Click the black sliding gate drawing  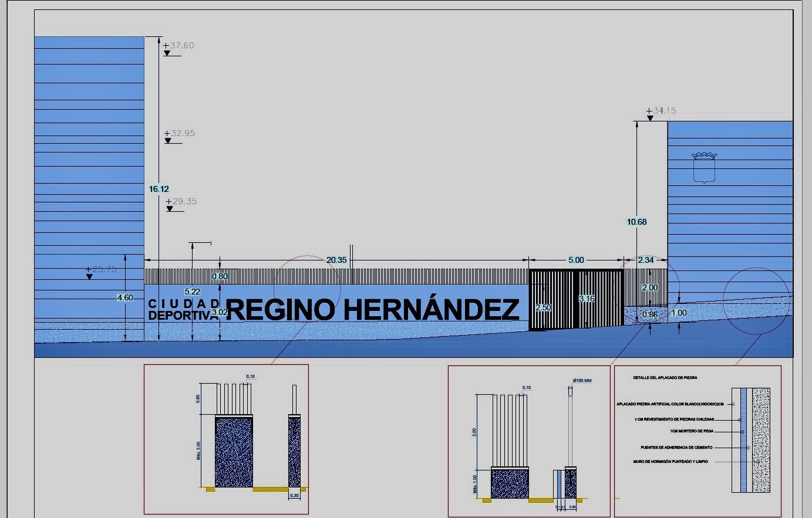(x=576, y=300)
